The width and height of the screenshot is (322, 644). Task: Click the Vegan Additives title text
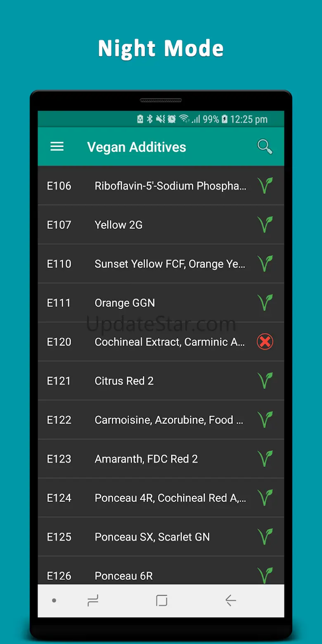(137, 147)
